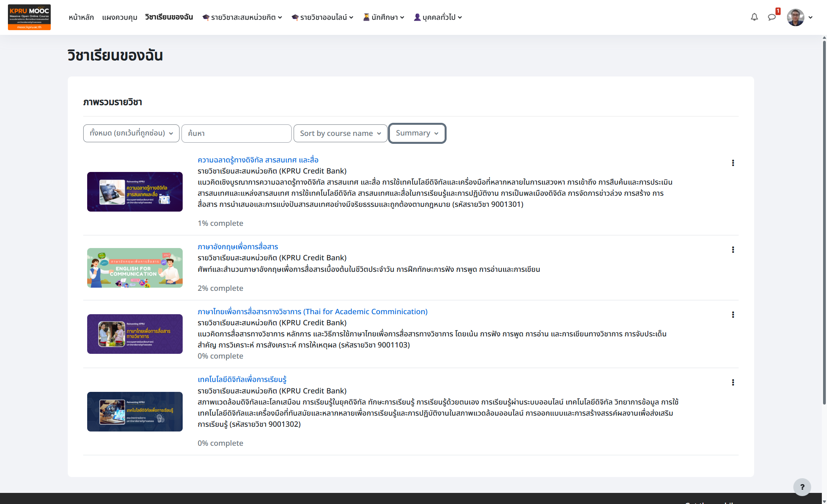Click the page vertical scrollbar
Screen dimensions: 827x504
[x=824, y=222]
